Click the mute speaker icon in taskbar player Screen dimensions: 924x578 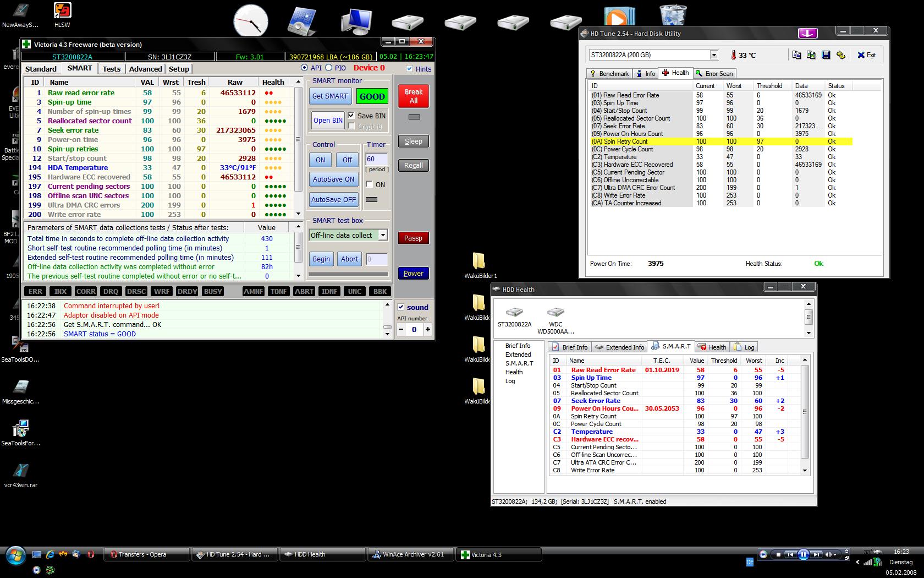[x=828, y=554]
